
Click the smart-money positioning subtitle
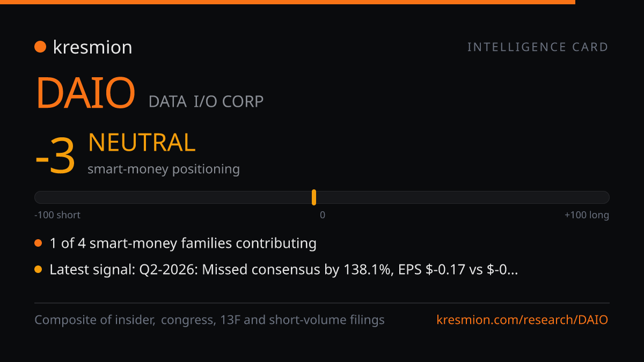(164, 169)
